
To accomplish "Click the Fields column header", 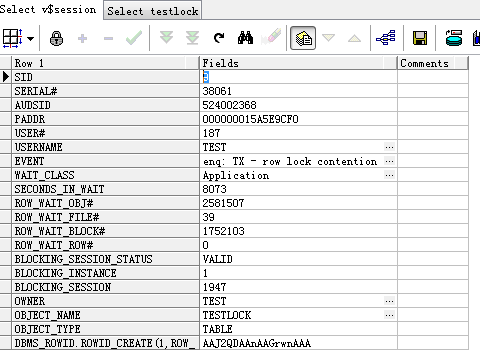I will click(298, 63).
